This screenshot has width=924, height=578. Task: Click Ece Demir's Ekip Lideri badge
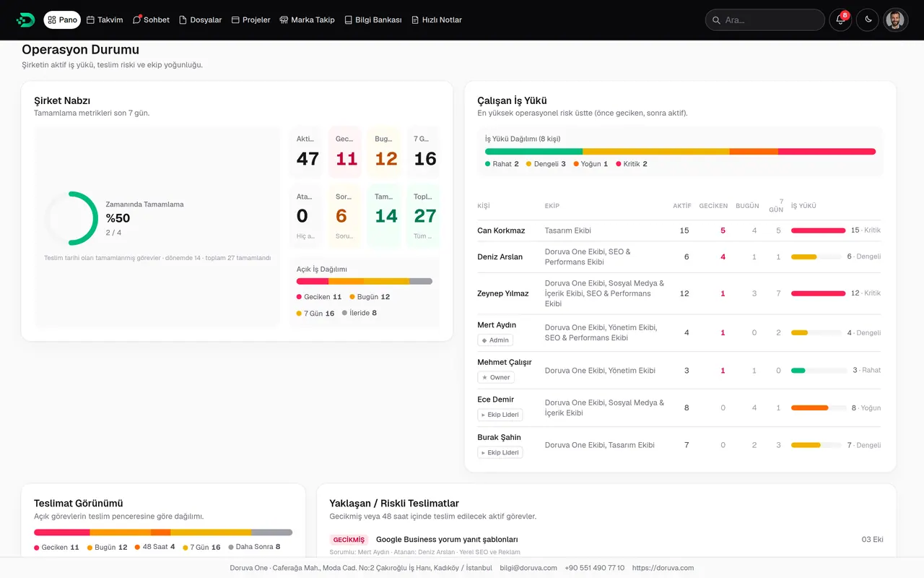[x=500, y=415]
